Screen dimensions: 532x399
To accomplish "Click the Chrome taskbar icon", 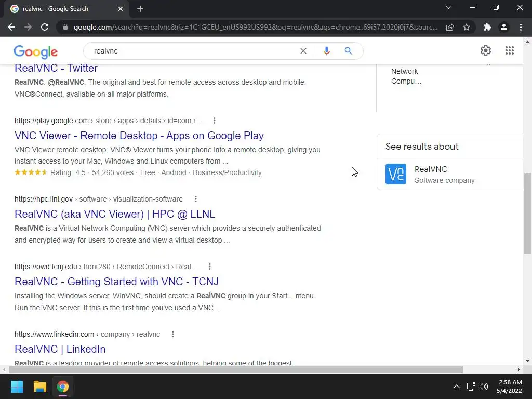I will click(62, 387).
